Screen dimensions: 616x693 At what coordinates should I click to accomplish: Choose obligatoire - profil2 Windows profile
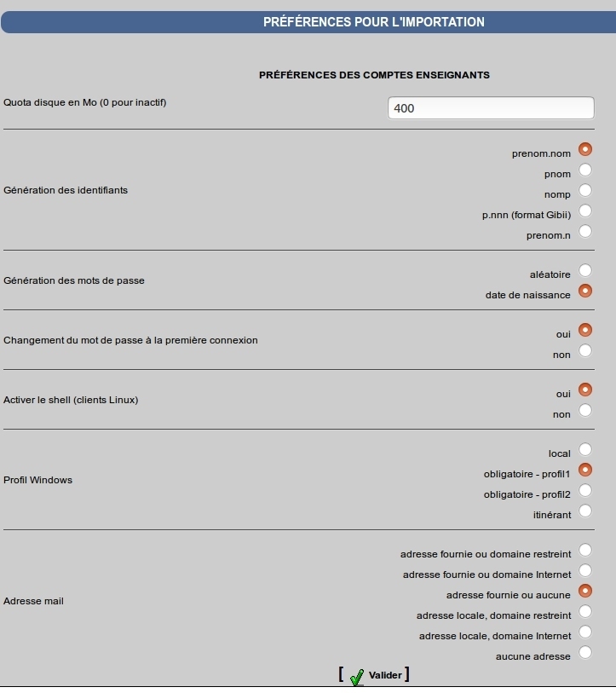point(585,491)
